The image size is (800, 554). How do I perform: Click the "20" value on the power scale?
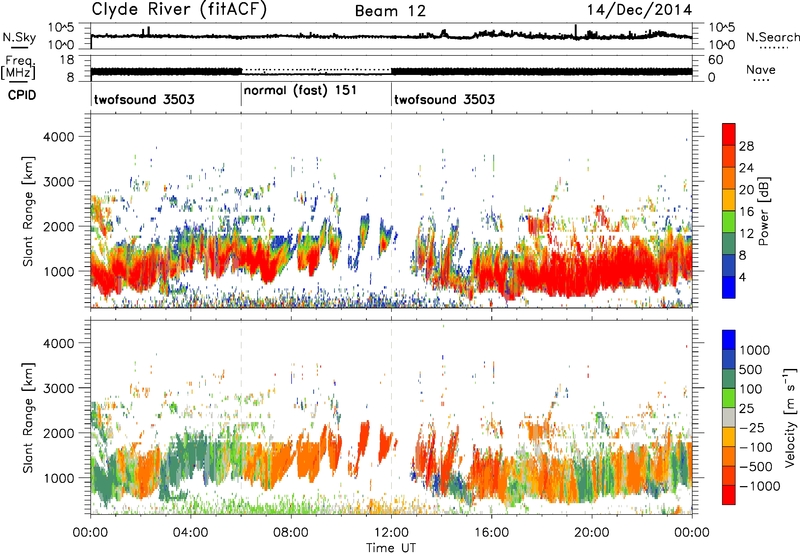746,190
